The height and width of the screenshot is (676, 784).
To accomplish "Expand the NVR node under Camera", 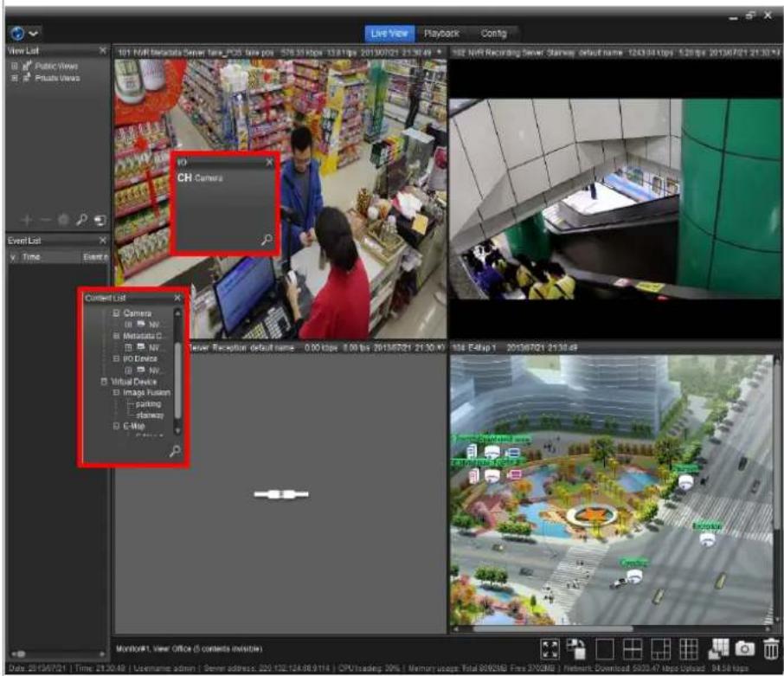I will [x=128, y=325].
